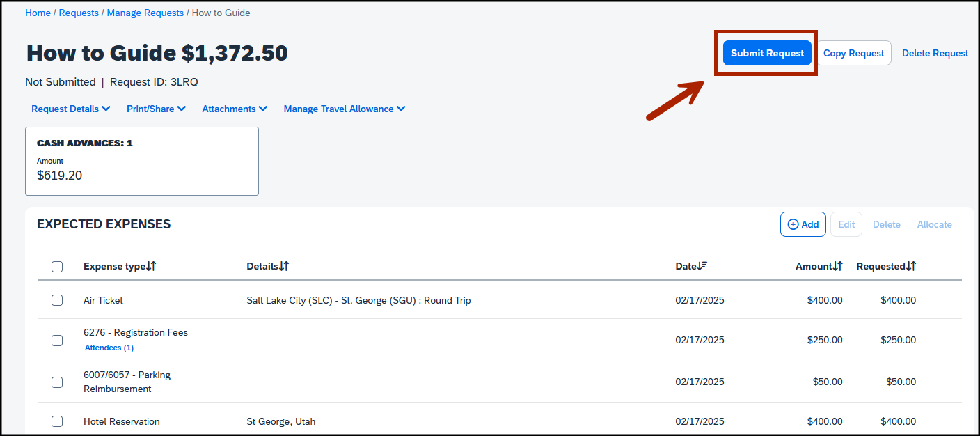This screenshot has height=436, width=980.
Task: Click the $619.20 cash advance amount
Action: point(59,176)
